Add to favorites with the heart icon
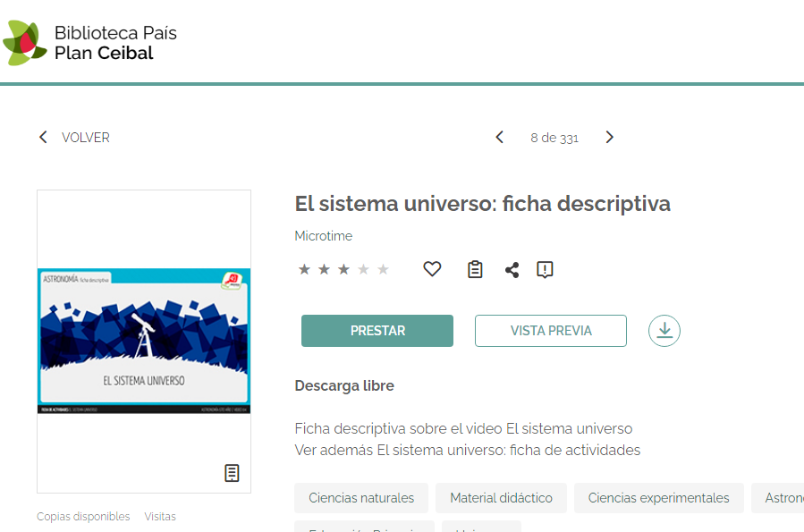The image size is (804, 532). tap(432, 269)
